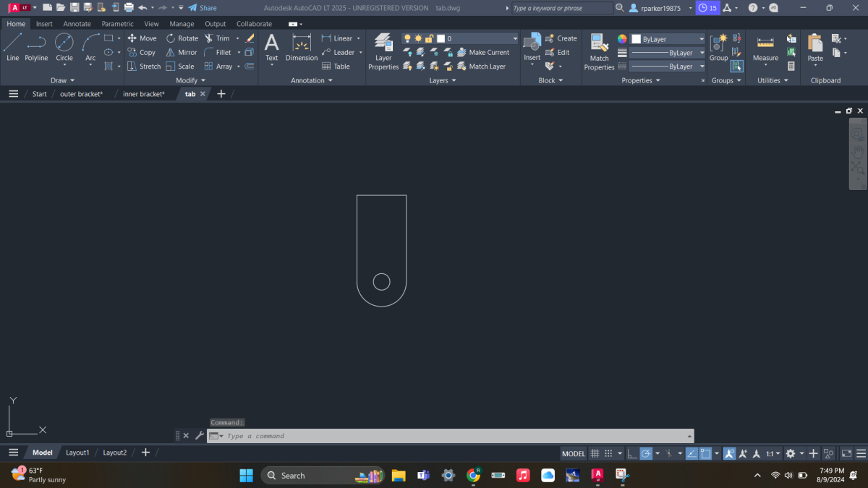
Task: Click the keyword search field
Action: (x=561, y=8)
